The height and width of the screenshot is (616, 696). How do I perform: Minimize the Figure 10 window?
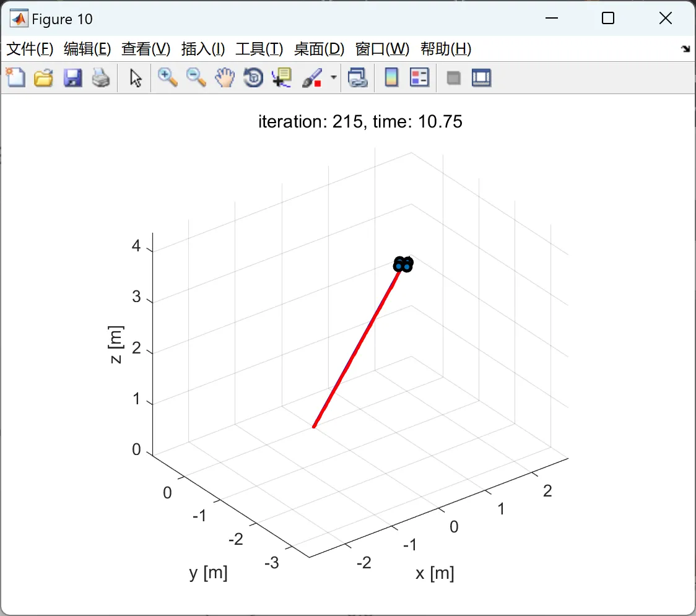tap(551, 18)
